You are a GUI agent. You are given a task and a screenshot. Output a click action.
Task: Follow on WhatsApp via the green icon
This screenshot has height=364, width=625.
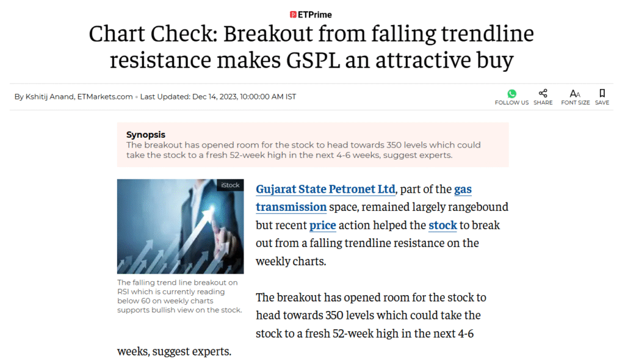pyautogui.click(x=511, y=93)
